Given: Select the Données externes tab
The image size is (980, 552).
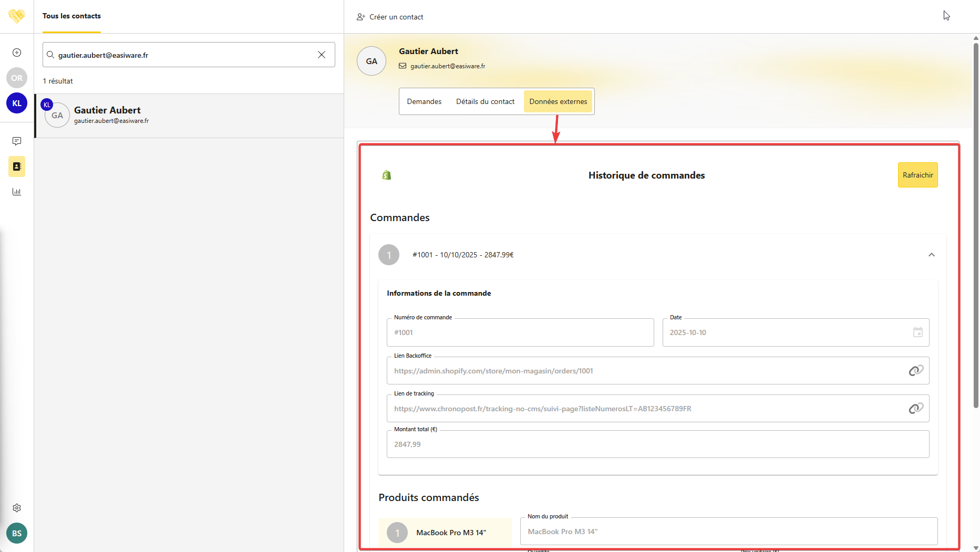Looking at the screenshot, I should (x=558, y=101).
